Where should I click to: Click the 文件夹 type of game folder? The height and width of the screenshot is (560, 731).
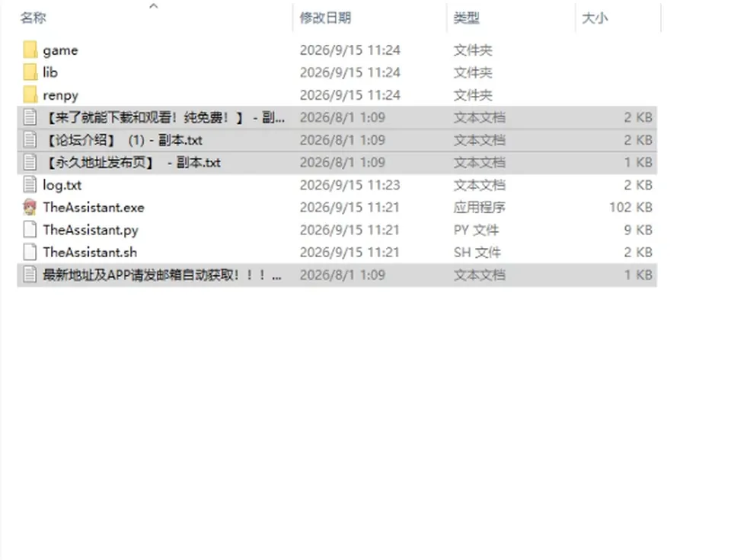click(x=473, y=50)
